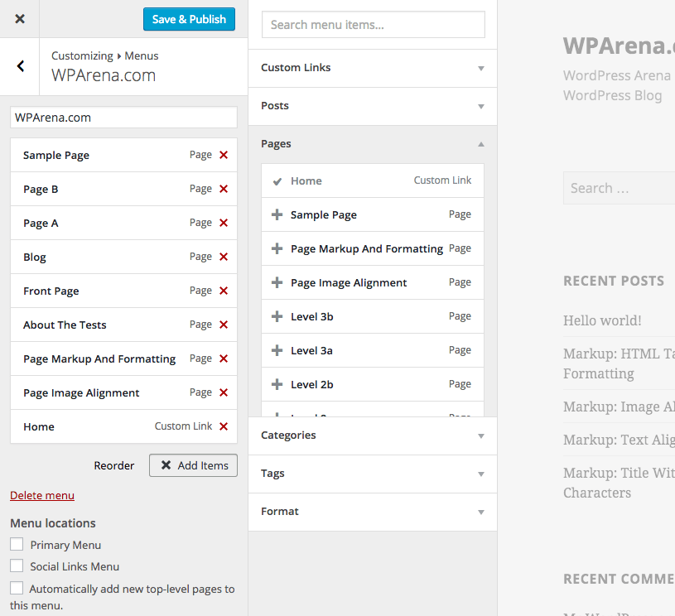Image resolution: width=675 pixels, height=616 pixels.
Task: Expand Custom Links section arrow
Action: coord(481,69)
